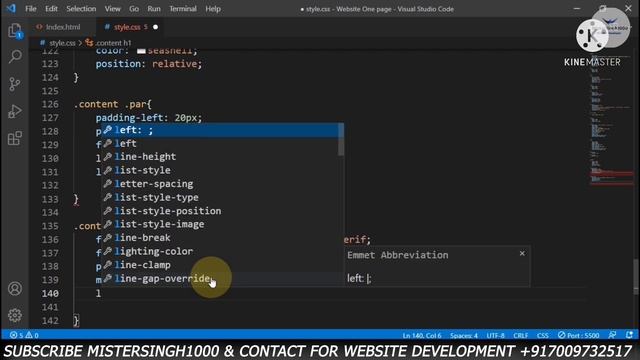Open the Help menu
640x360 pixels.
tap(213, 9)
